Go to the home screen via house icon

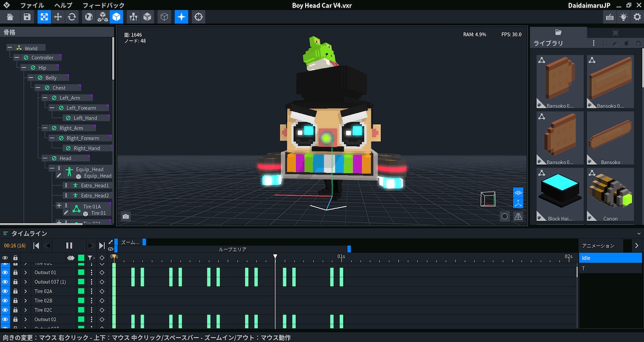point(10,17)
